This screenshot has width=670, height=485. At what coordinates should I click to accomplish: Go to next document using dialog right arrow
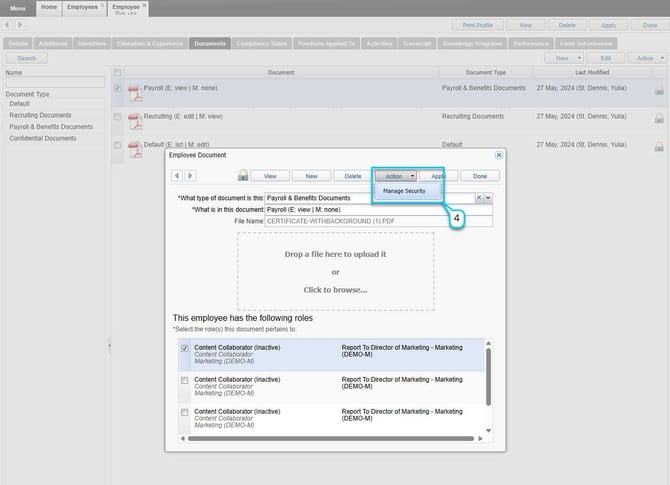[189, 175]
